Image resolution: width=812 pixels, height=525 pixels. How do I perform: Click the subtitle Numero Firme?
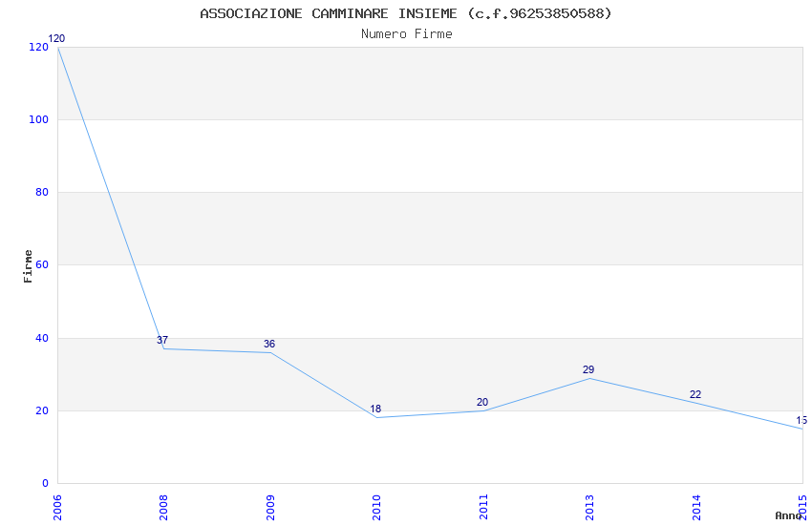pos(407,34)
